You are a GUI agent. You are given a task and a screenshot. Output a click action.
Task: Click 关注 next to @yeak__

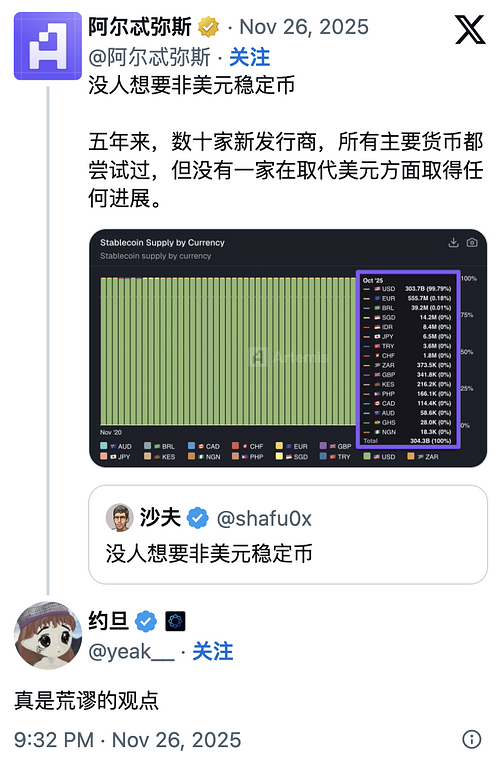pos(213,651)
